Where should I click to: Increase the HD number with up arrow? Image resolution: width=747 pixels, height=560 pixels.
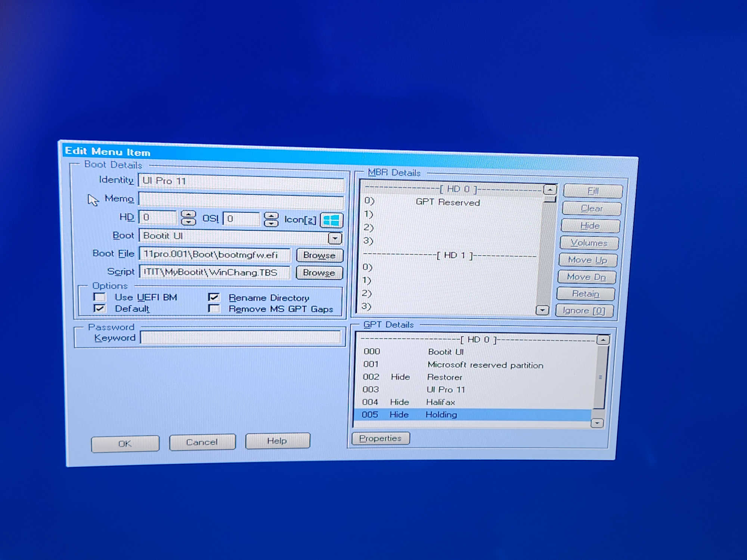coord(188,214)
